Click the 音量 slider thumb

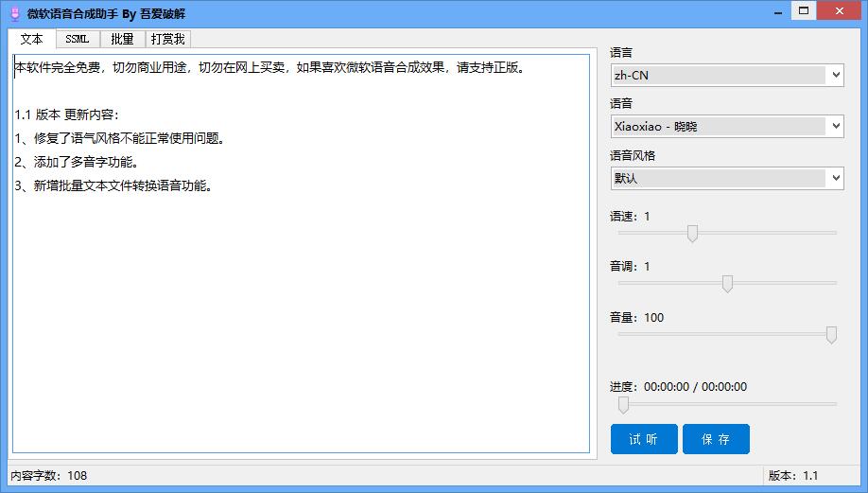tap(831, 335)
